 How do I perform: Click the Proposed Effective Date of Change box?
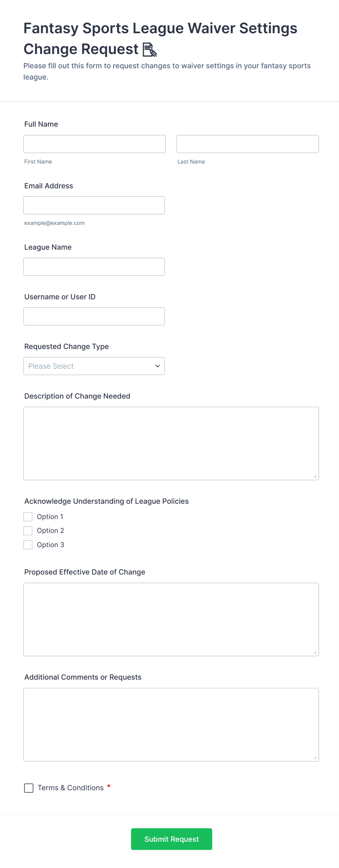pos(171,619)
